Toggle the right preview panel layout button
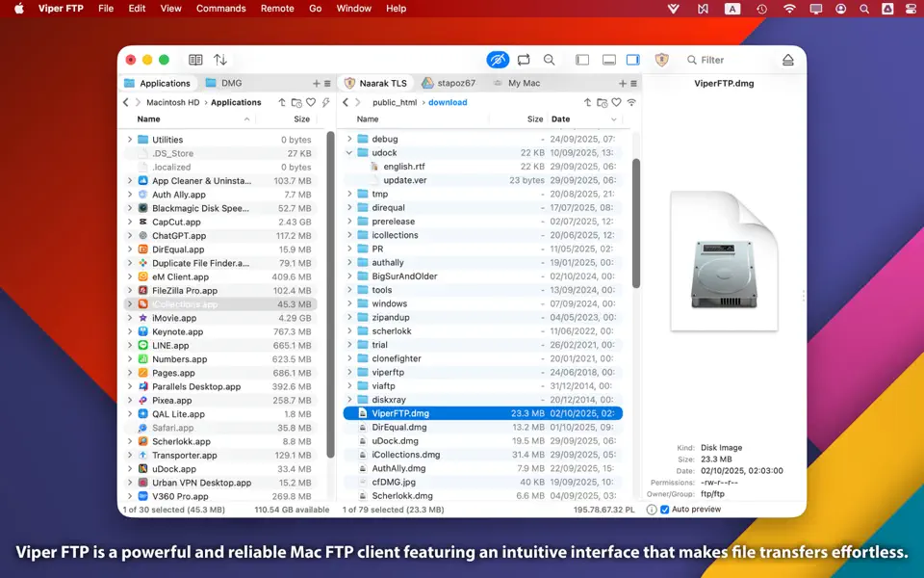924x578 pixels. [633, 59]
